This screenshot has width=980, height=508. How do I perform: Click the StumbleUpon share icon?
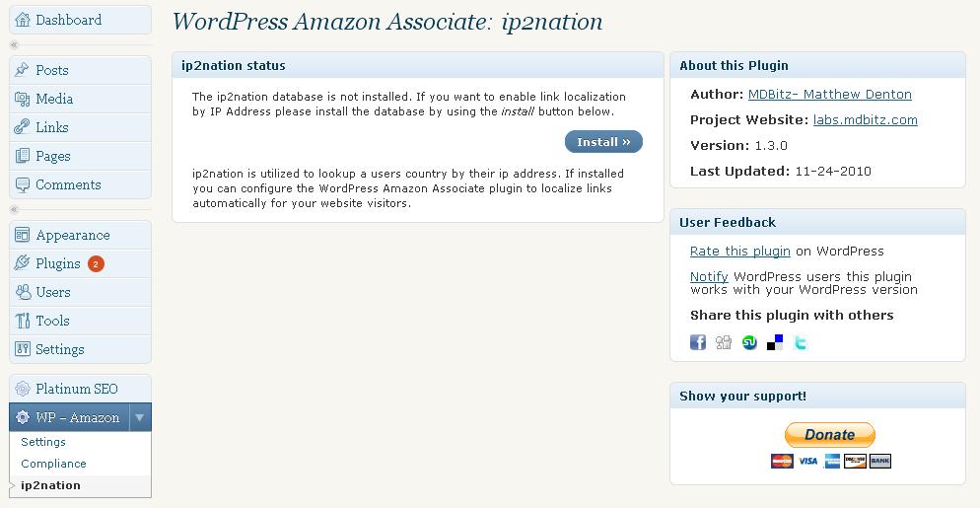[x=748, y=342]
